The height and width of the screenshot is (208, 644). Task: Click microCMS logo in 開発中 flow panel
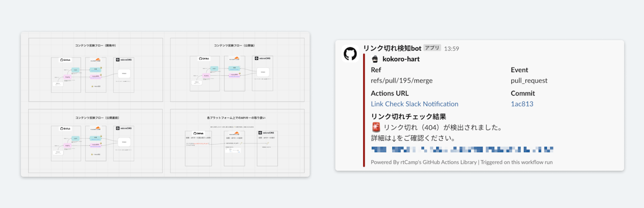coord(125,60)
